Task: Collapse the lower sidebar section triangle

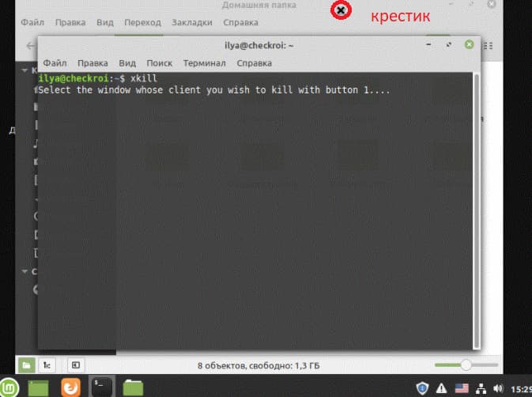Action: (25, 271)
